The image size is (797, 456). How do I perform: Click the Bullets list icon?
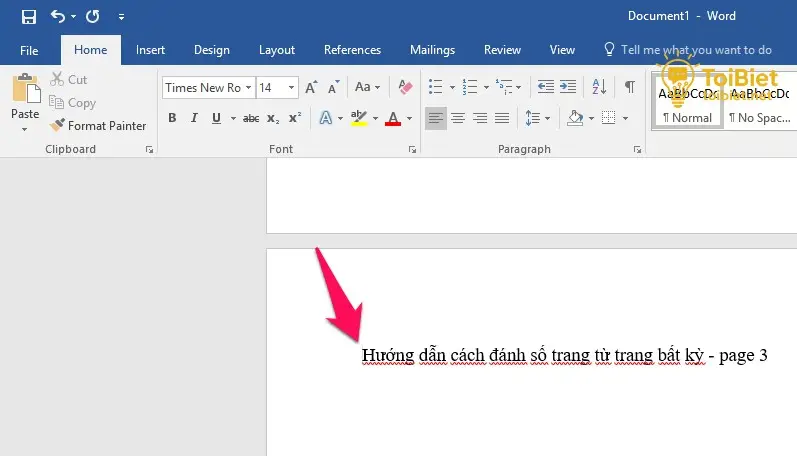pyautogui.click(x=434, y=87)
